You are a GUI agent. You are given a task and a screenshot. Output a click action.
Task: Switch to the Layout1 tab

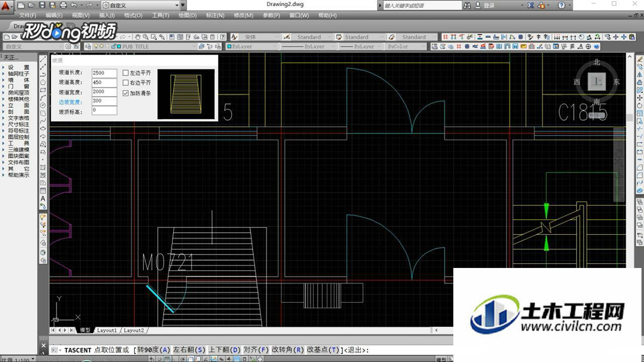107,330
